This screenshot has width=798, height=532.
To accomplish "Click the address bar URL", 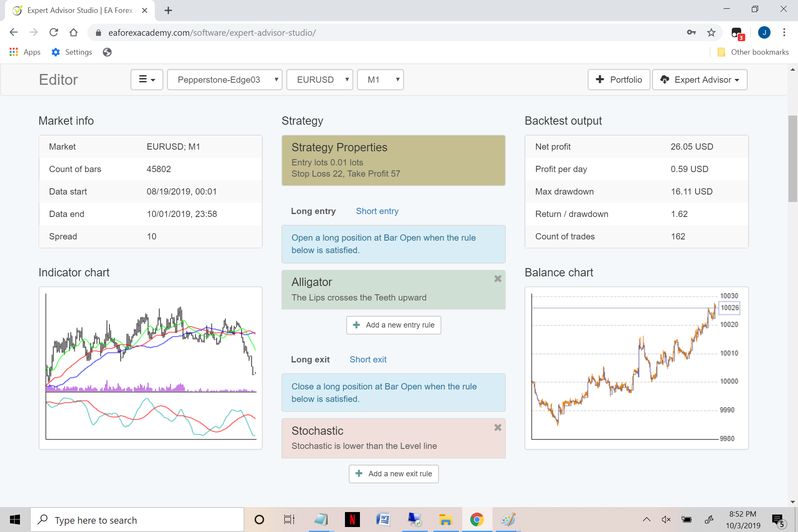I will point(212,32).
